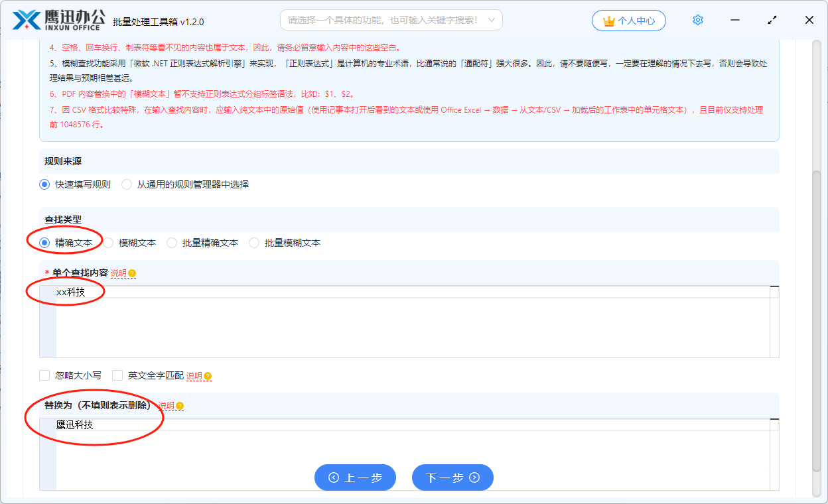
Task: Expand the function search dropdown arrow
Action: click(x=492, y=21)
